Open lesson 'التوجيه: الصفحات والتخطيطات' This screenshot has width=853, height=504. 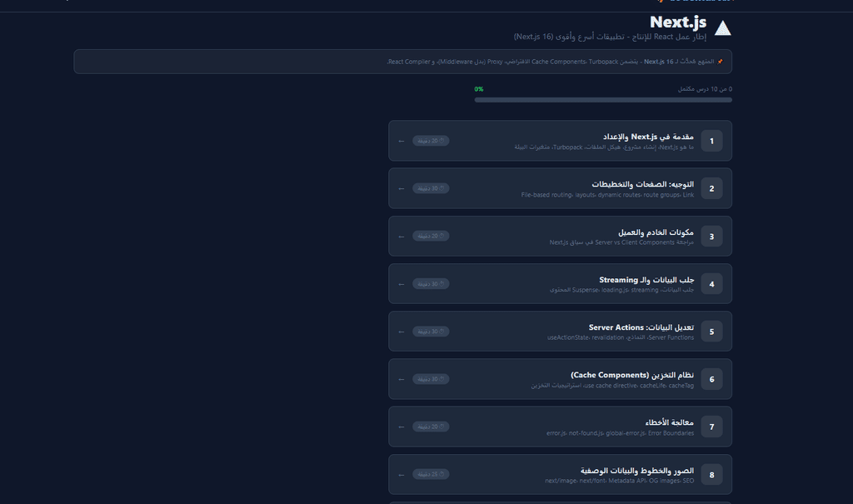561,188
